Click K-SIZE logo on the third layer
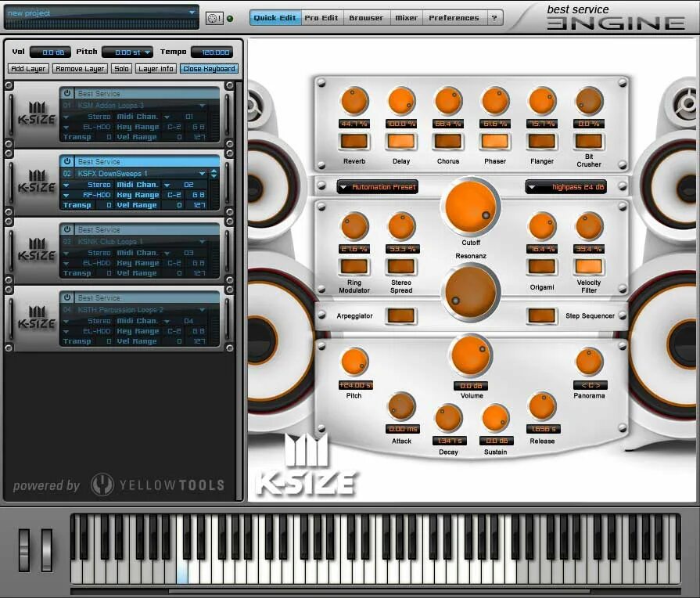Screen dimensions: 700x598 pos(37,250)
